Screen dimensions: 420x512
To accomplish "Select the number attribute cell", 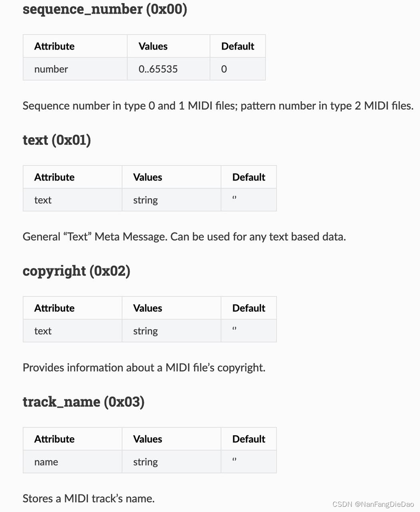I will coord(75,69).
